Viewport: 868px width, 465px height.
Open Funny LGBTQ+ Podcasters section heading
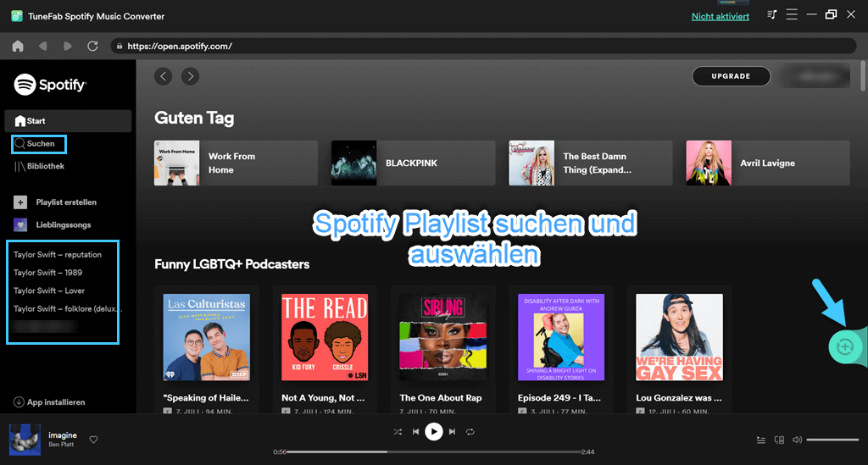(x=231, y=264)
